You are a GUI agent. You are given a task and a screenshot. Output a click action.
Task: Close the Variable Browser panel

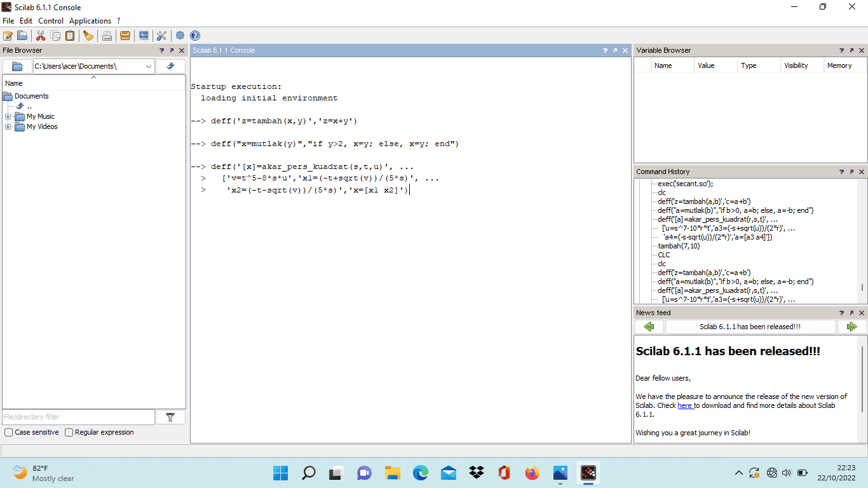pos(862,50)
